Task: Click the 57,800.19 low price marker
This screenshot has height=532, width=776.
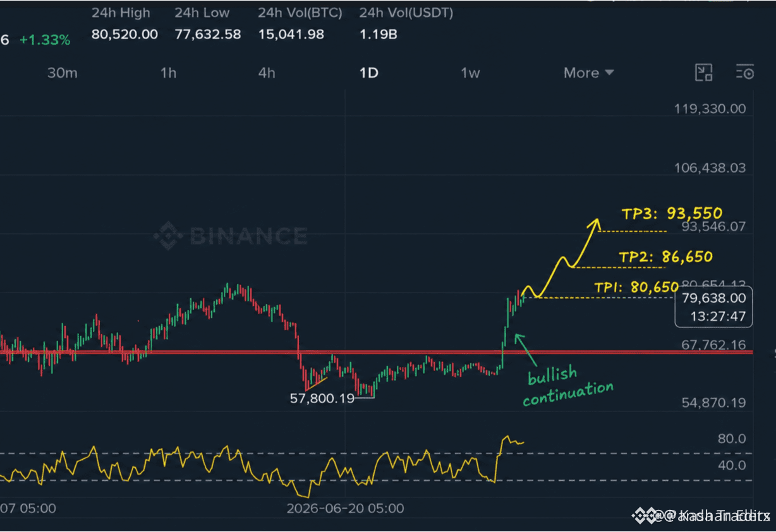Action: (x=322, y=399)
